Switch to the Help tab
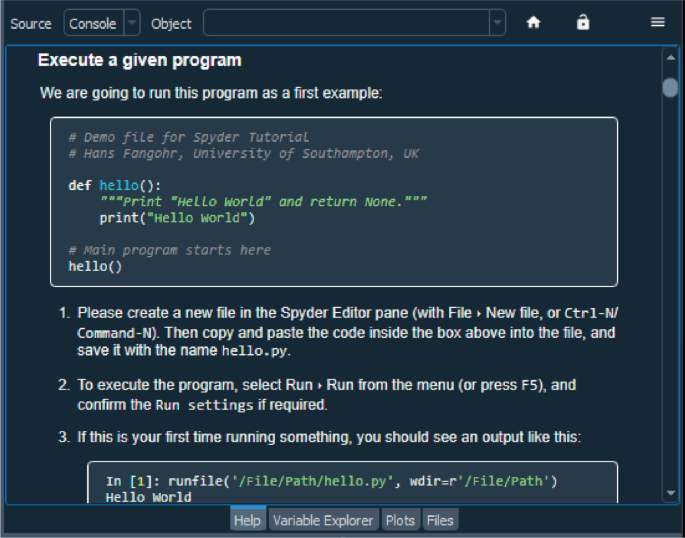Viewport: 685px width, 538px height. point(247,520)
